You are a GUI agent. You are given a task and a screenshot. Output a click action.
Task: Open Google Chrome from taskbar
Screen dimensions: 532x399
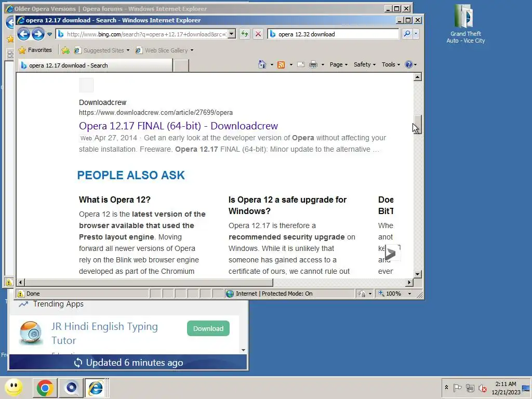click(x=45, y=388)
